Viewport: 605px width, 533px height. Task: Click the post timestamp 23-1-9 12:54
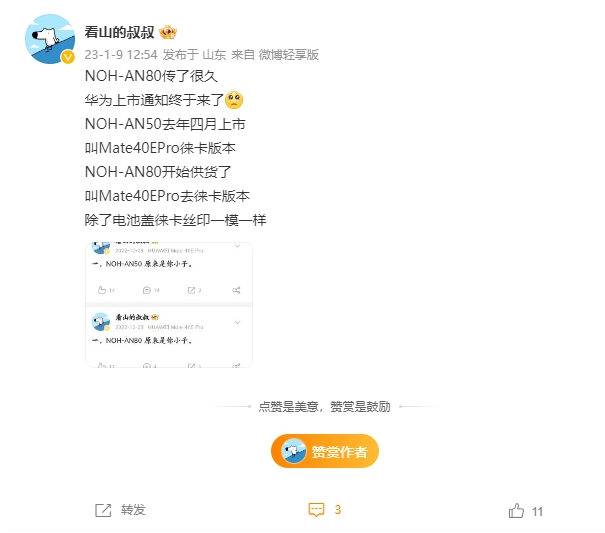click(121, 55)
